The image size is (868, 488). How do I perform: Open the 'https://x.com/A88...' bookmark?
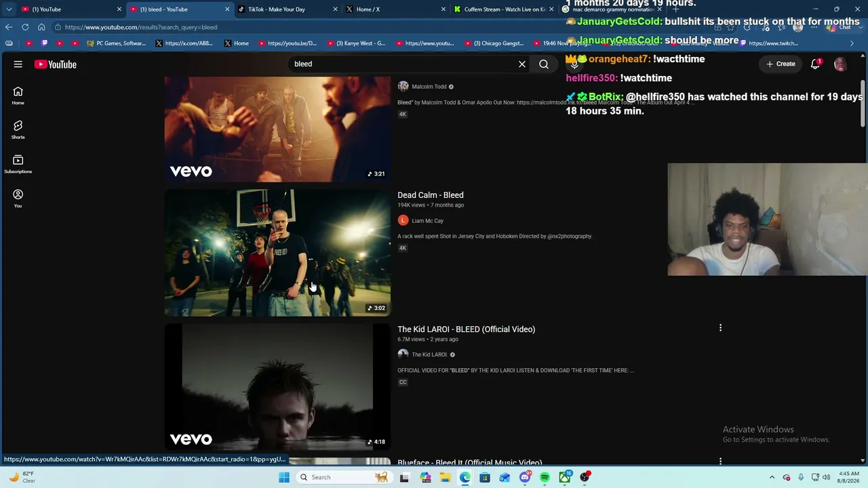[x=184, y=43]
